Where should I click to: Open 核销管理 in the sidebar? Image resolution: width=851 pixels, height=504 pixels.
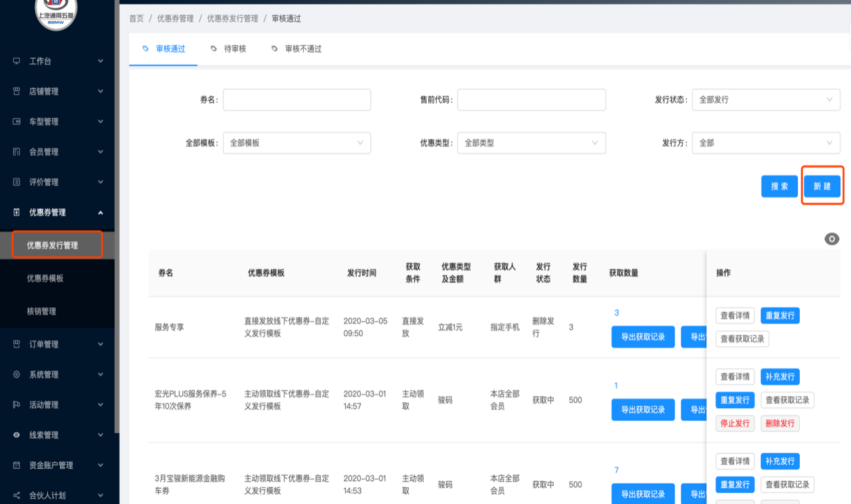[41, 311]
